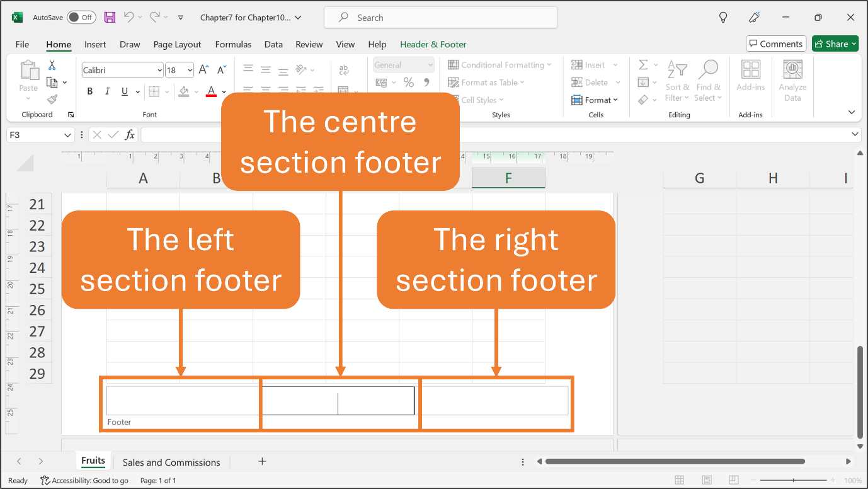
Task: Open the Clipboard dialog launcher
Action: [71, 115]
